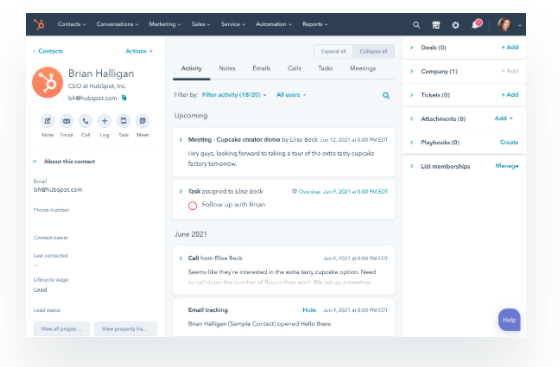Click the bh@hubspot.com Email field value
The image size is (560, 367).
58,190
